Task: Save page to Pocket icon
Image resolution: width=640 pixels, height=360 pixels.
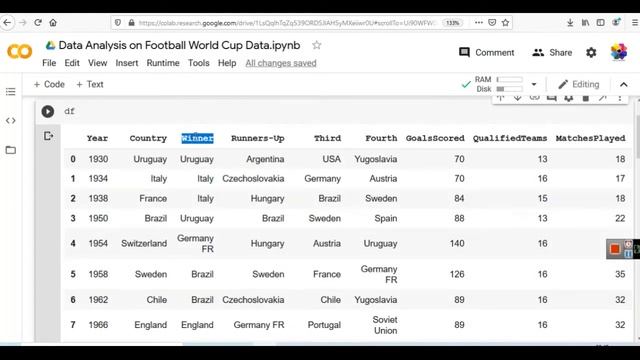Action: [492, 22]
